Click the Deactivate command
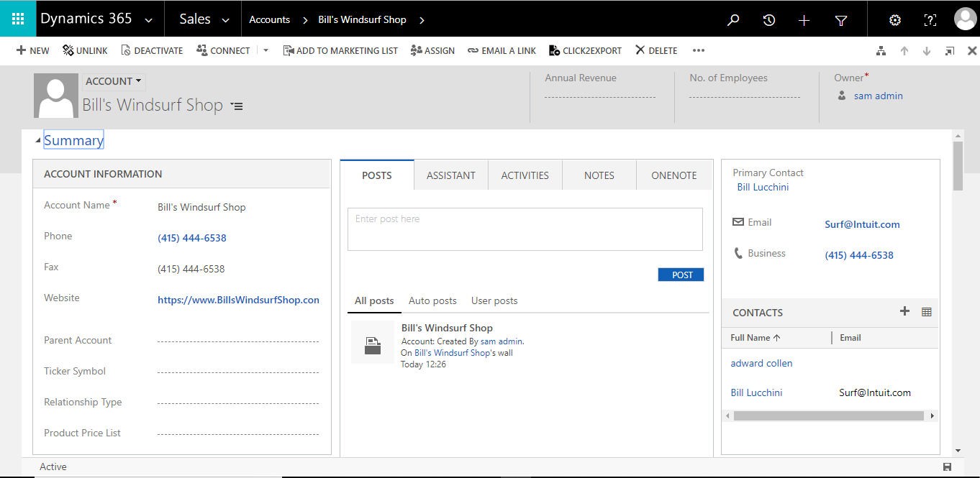Screen dimensions: 980x478 click(152, 50)
